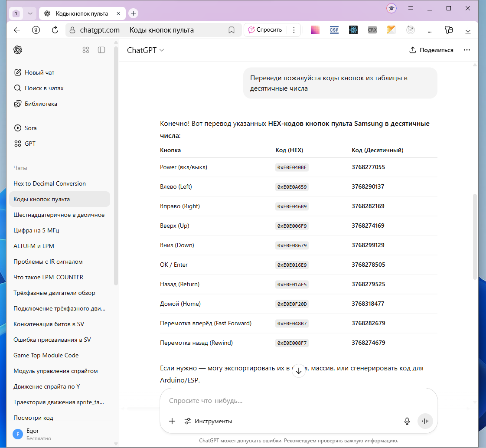Screen dimensions: 486x448
Task: Share the chat via Поделиться
Action: click(x=431, y=50)
